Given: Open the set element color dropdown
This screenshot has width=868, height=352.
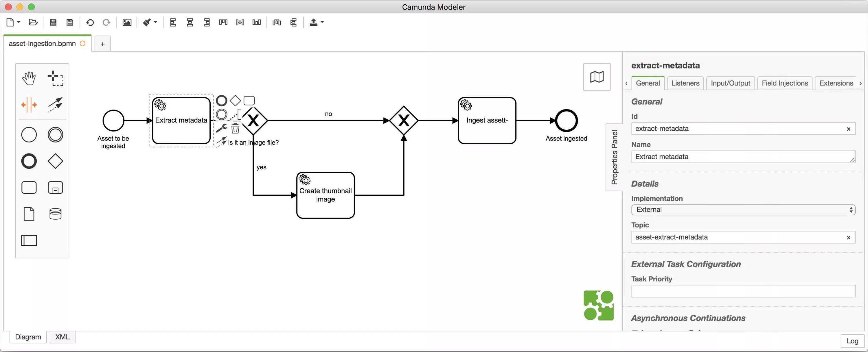Looking at the screenshot, I should [155, 22].
